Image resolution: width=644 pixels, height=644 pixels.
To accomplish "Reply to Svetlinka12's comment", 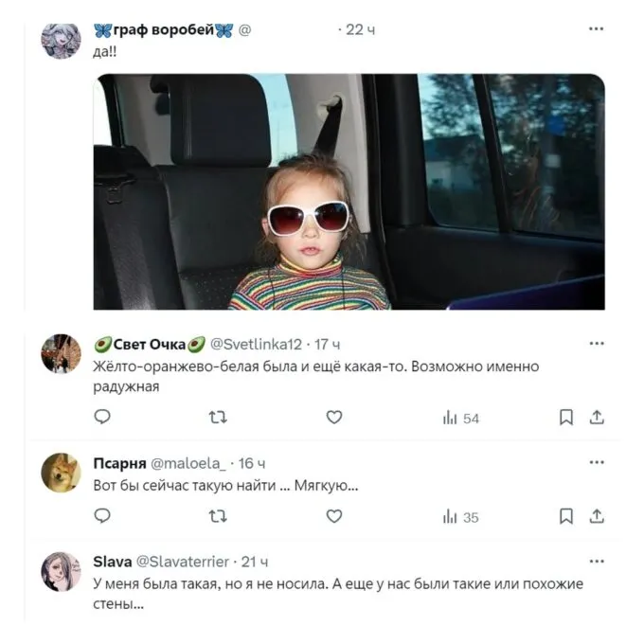I will coord(103,417).
